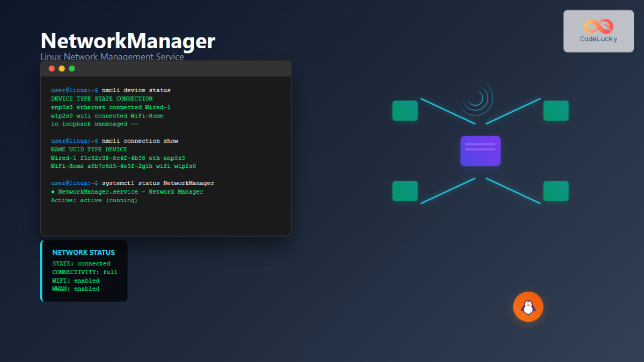This screenshot has width=644, height=362.
Task: Open the CodeLucky infinity logo
Action: pos(597,25)
